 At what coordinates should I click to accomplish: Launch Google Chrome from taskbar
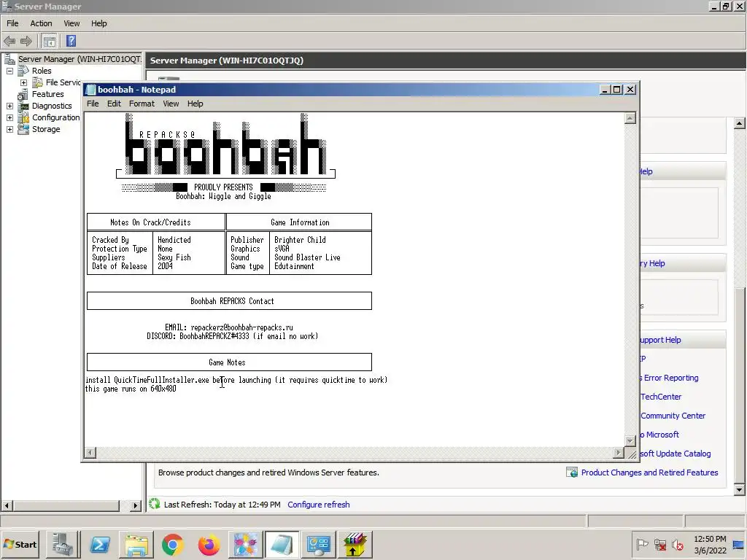tap(172, 545)
